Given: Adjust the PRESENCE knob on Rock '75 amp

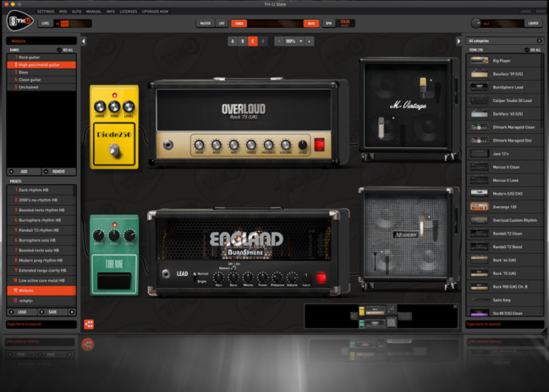Looking at the screenshot, I should click(268, 144).
